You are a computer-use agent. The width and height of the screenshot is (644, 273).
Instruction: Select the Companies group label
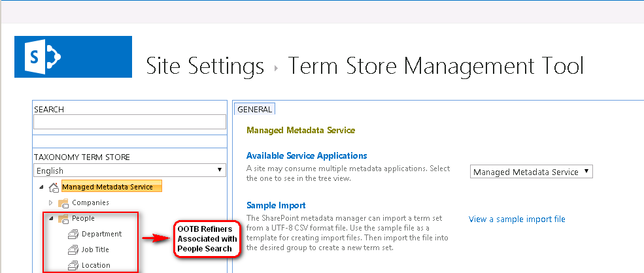tap(90, 203)
